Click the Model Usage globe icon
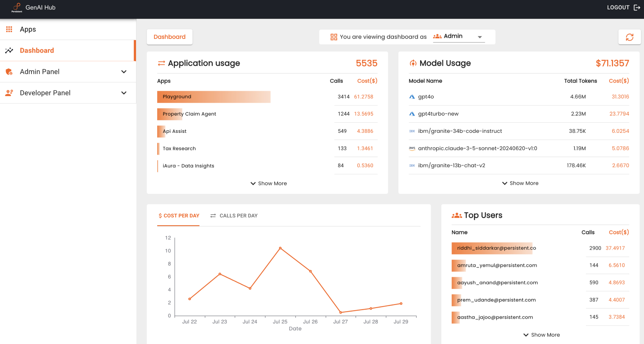The image size is (644, 344). [412, 63]
